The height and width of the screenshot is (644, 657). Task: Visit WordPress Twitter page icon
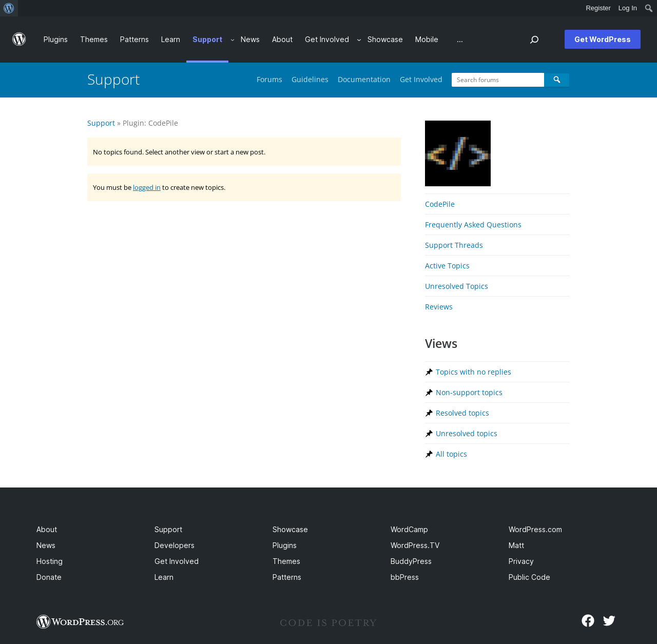[x=609, y=621]
